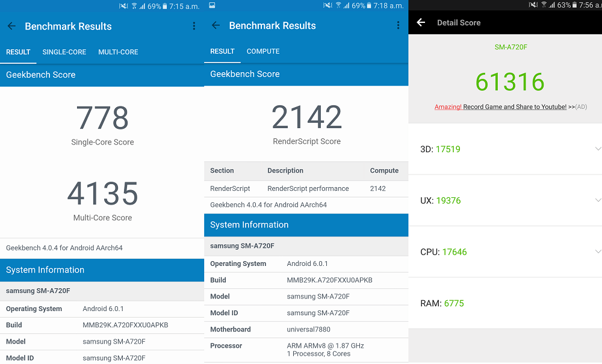
Task: Tap the green SM-A720F device name
Action: [x=510, y=47]
